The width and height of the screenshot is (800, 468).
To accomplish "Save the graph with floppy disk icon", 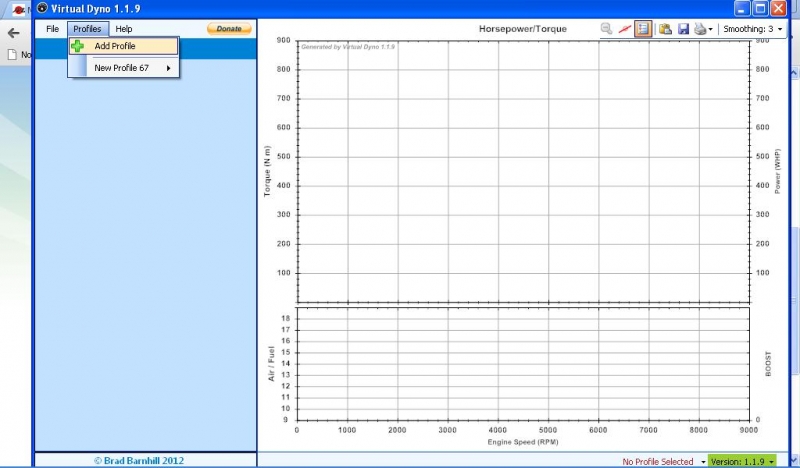I will point(684,29).
